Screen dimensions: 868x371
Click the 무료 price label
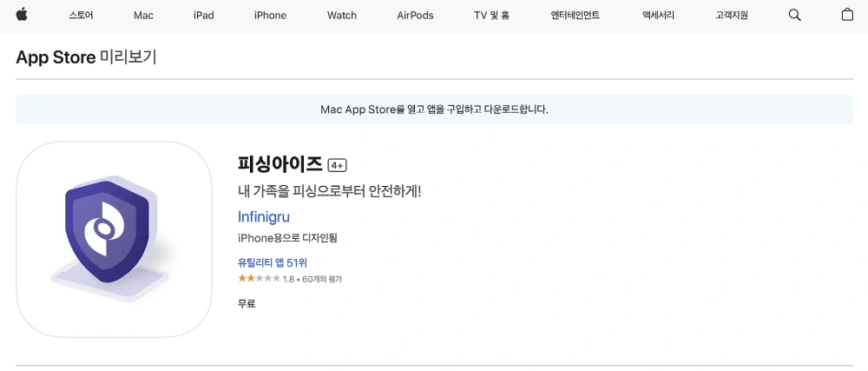point(247,303)
